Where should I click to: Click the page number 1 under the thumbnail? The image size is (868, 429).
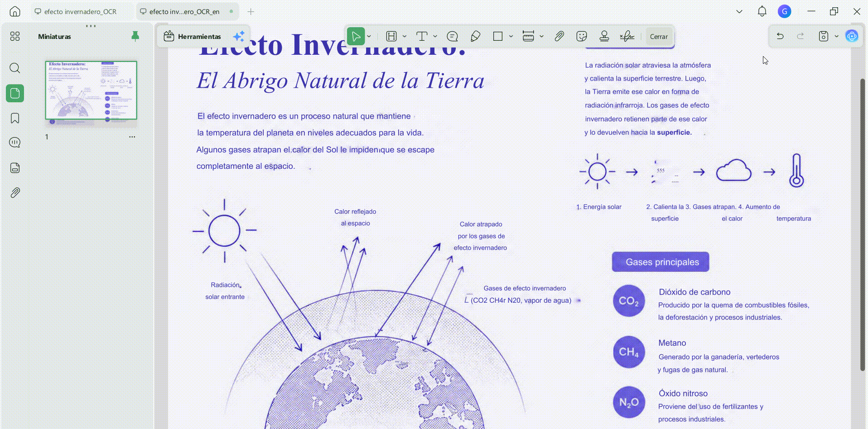(x=47, y=137)
